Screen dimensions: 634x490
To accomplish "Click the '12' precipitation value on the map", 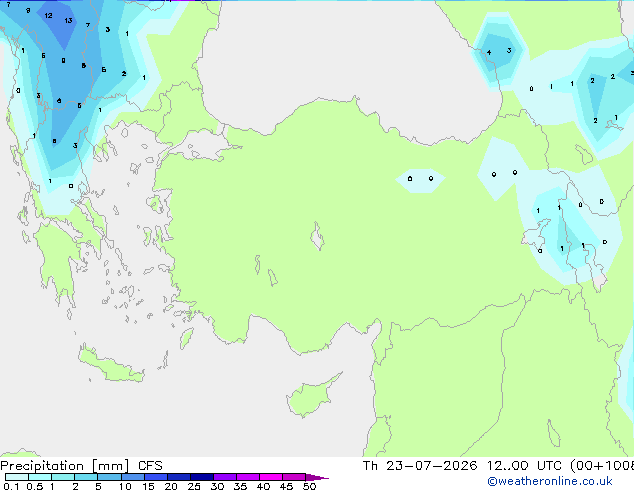I will (48, 15).
